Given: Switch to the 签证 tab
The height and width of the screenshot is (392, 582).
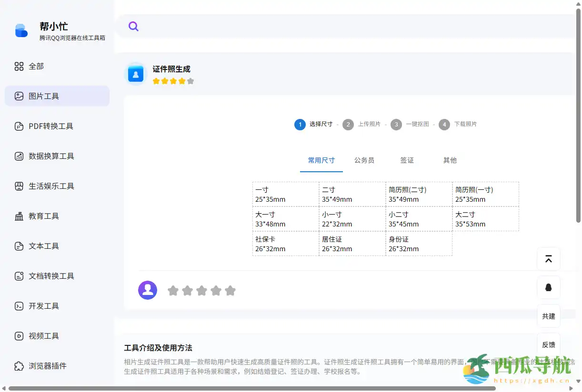Looking at the screenshot, I should [x=407, y=160].
